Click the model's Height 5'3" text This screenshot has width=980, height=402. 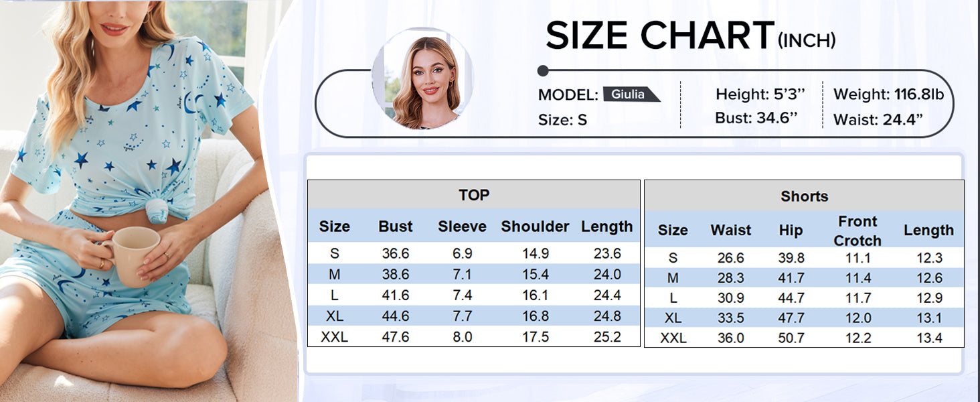tap(760, 94)
